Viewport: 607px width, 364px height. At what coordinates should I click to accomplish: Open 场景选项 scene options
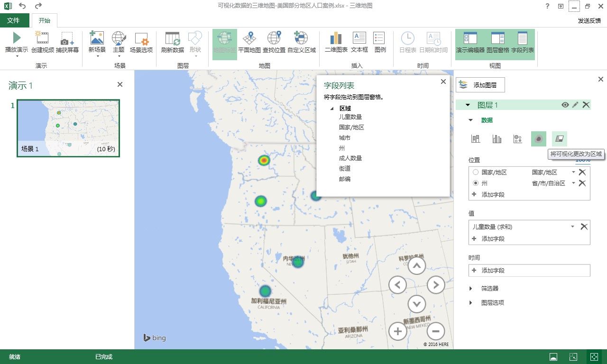point(141,42)
